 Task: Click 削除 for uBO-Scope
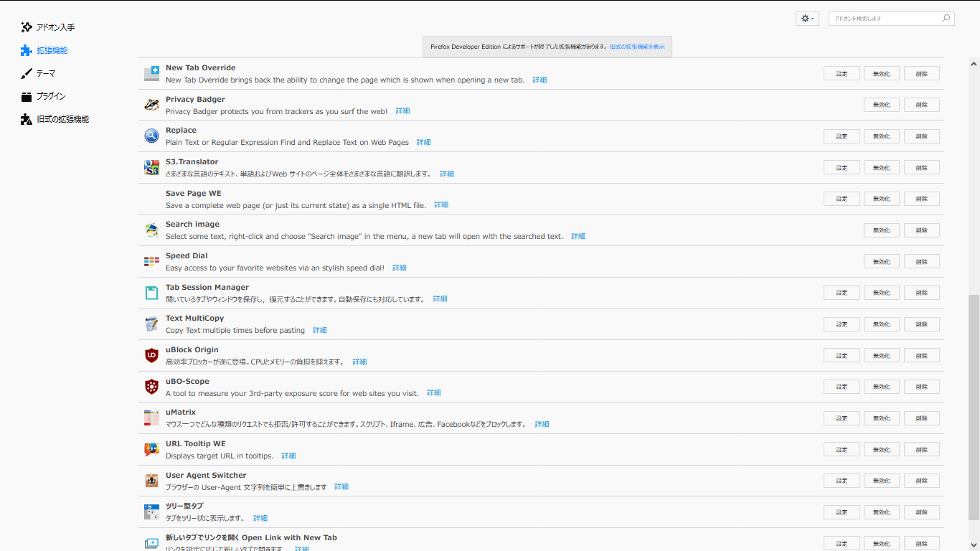[922, 387]
